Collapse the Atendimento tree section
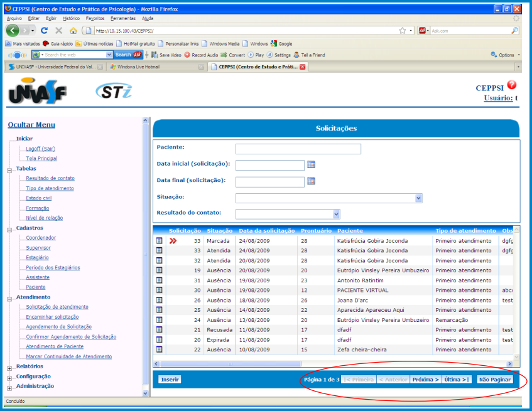 click(9, 299)
